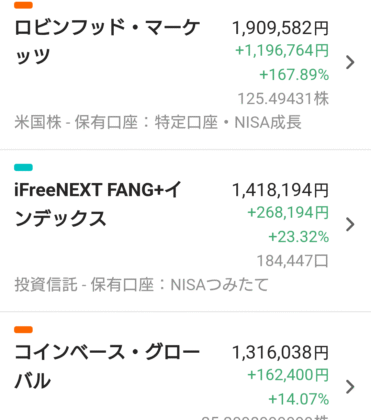371x420 pixels.
Task: Tap the 投資信託 NISAつみたて account line
Action: coord(141,285)
